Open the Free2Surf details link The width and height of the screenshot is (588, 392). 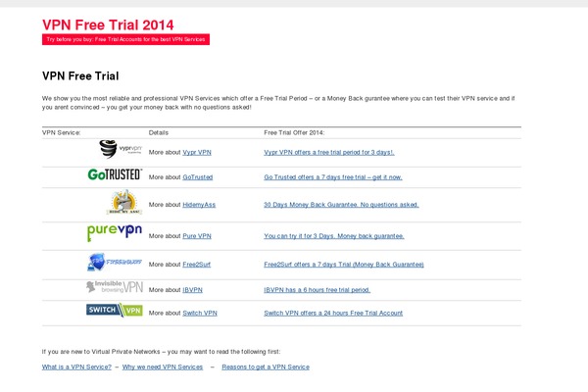pos(197,265)
